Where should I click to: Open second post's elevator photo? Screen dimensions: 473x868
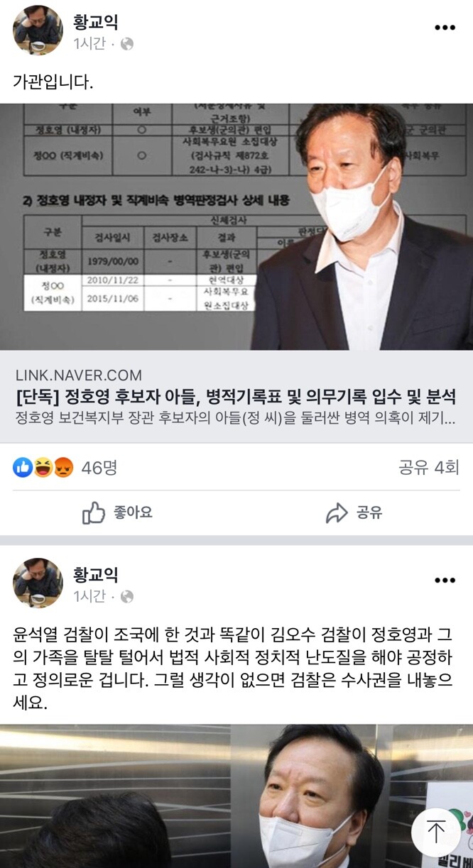pos(236,796)
